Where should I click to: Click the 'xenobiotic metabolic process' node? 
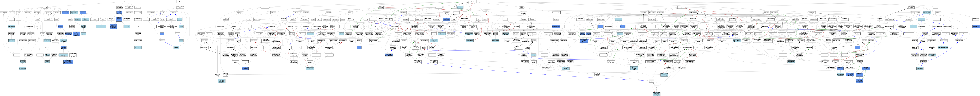(469, 34)
